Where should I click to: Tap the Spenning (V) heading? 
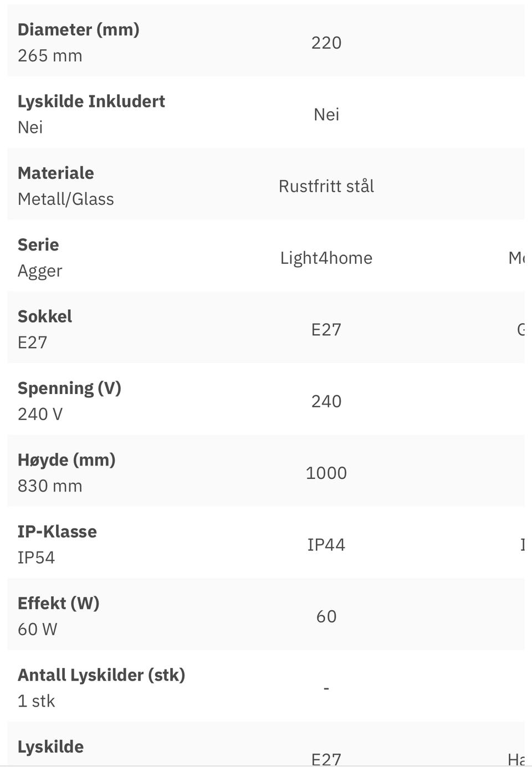[x=69, y=388]
